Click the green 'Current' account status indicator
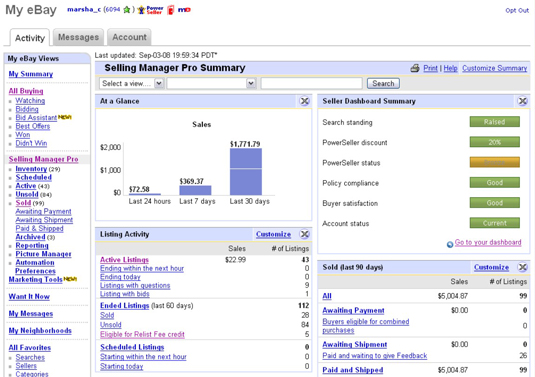The width and height of the screenshot is (535, 377). coord(495,223)
